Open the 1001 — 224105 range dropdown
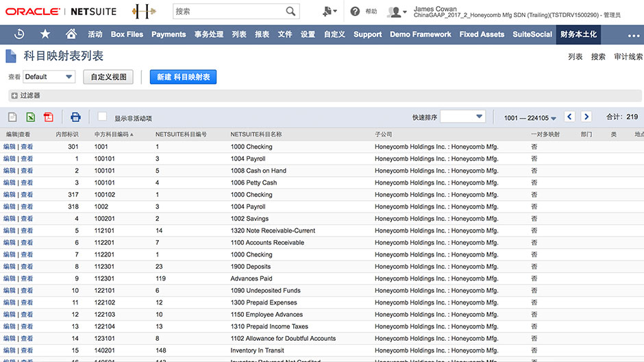644x362 pixels. click(530, 119)
